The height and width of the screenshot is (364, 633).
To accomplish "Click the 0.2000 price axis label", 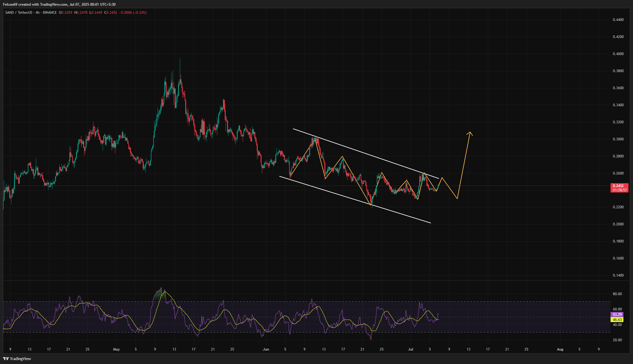I will 618,224.
